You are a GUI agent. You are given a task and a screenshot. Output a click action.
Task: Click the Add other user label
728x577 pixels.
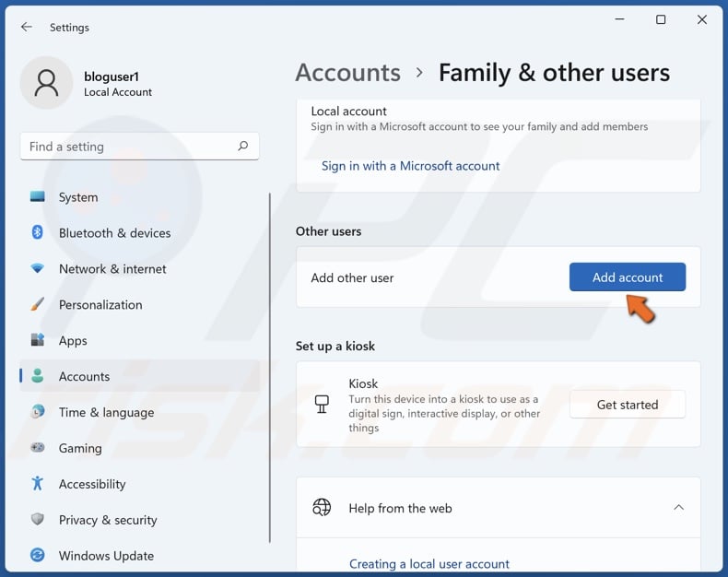352,277
